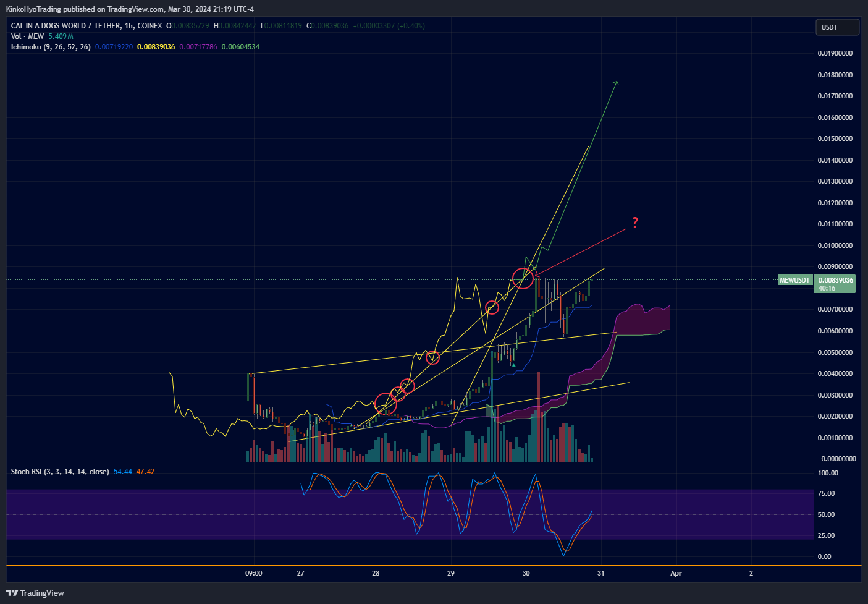The height and width of the screenshot is (604, 868).
Task: Click the 0.00700000 price axis label
Action: [835, 309]
